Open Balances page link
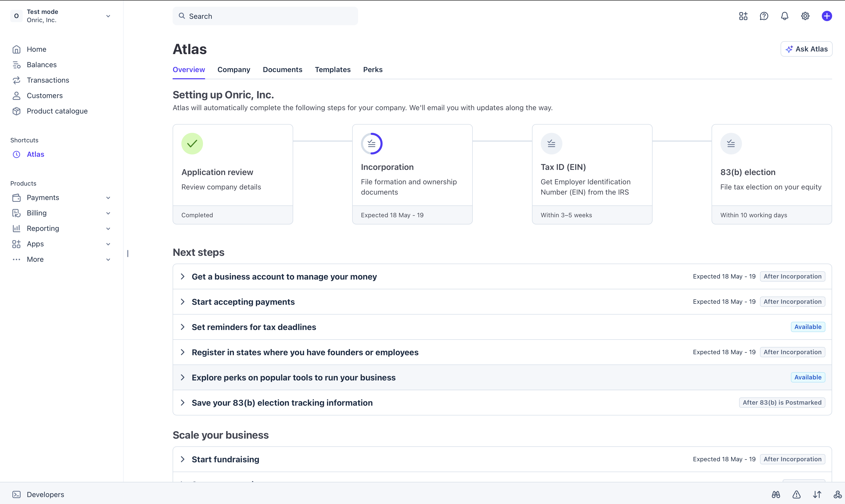Screen dimensions: 845x504 pyautogui.click(x=42, y=65)
